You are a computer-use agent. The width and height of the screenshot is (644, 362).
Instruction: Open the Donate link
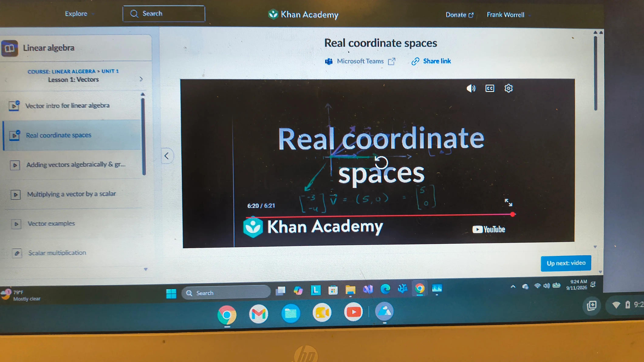point(459,15)
